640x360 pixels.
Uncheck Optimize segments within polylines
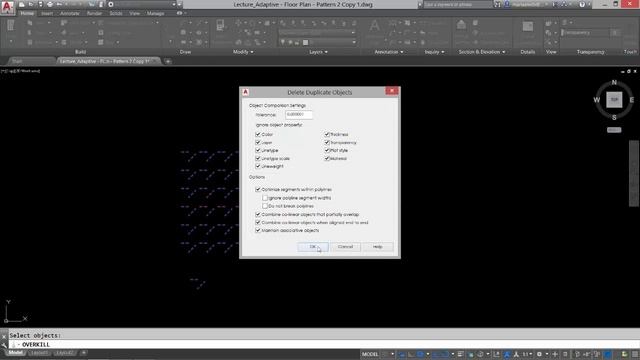coord(258,189)
